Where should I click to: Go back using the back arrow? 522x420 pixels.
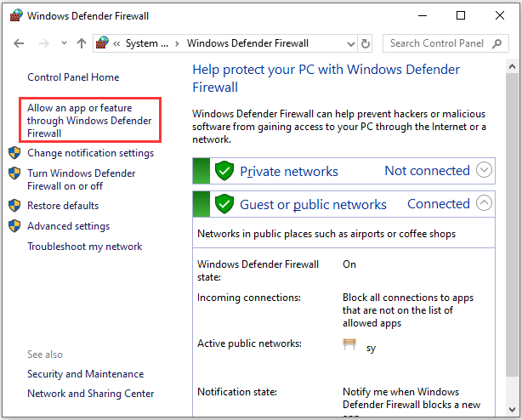point(19,43)
